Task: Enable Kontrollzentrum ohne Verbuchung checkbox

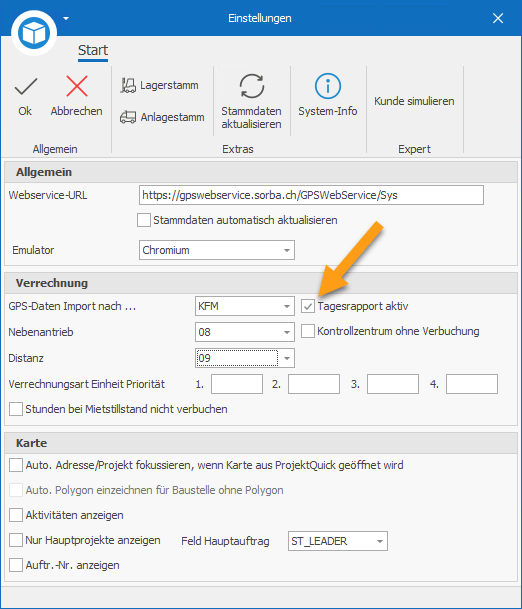Action: (x=308, y=331)
